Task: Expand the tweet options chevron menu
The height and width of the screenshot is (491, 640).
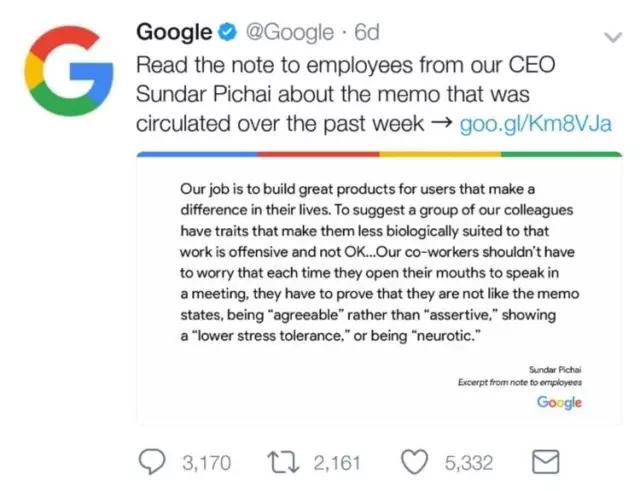Action: [x=612, y=37]
